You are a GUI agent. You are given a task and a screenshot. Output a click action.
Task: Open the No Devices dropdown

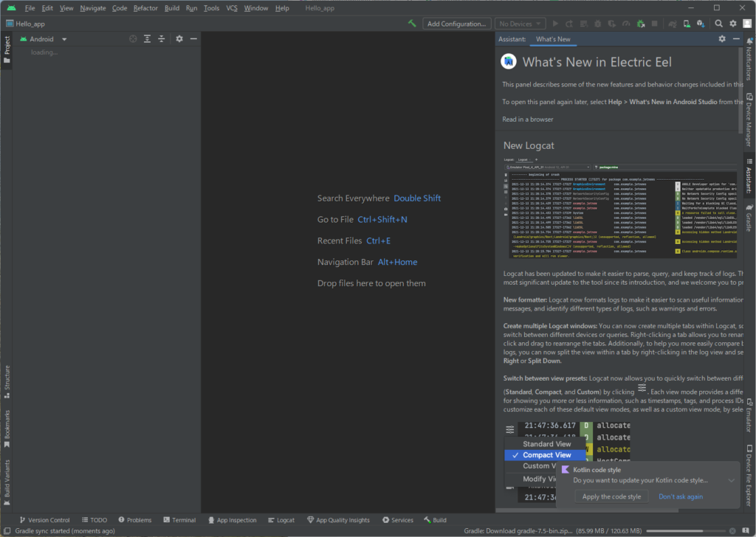tap(520, 24)
